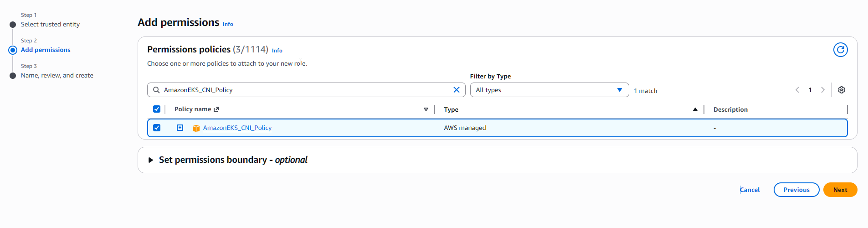Go to previous page arrow

tap(797, 90)
